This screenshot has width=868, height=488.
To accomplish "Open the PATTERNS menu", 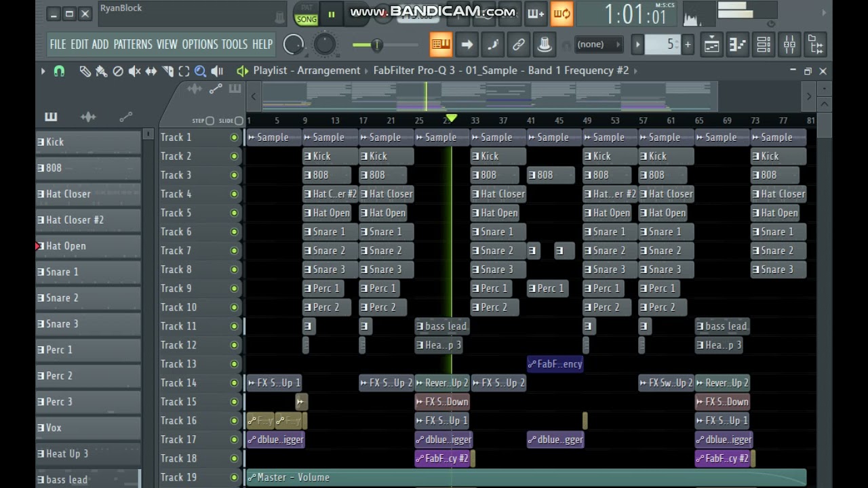I will pyautogui.click(x=133, y=44).
